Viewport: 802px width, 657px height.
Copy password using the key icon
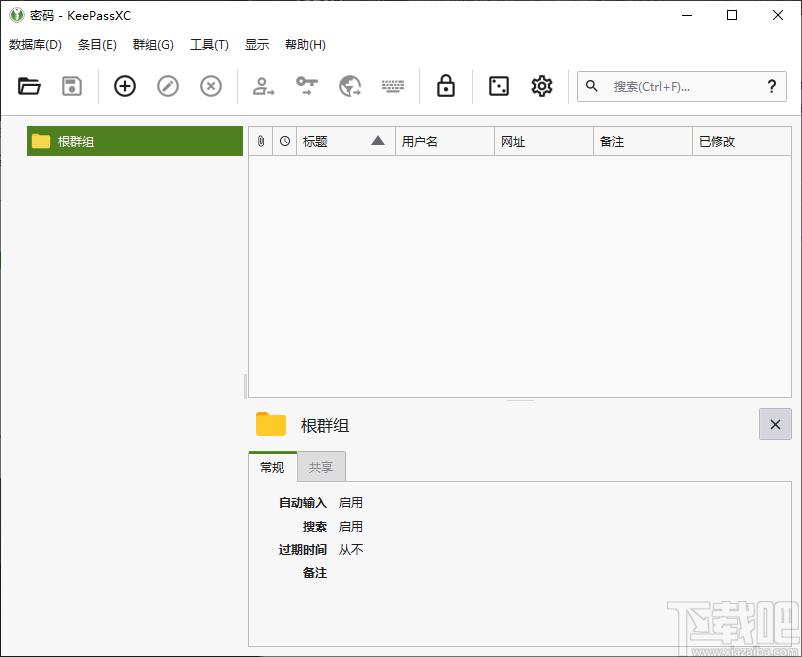coord(307,86)
